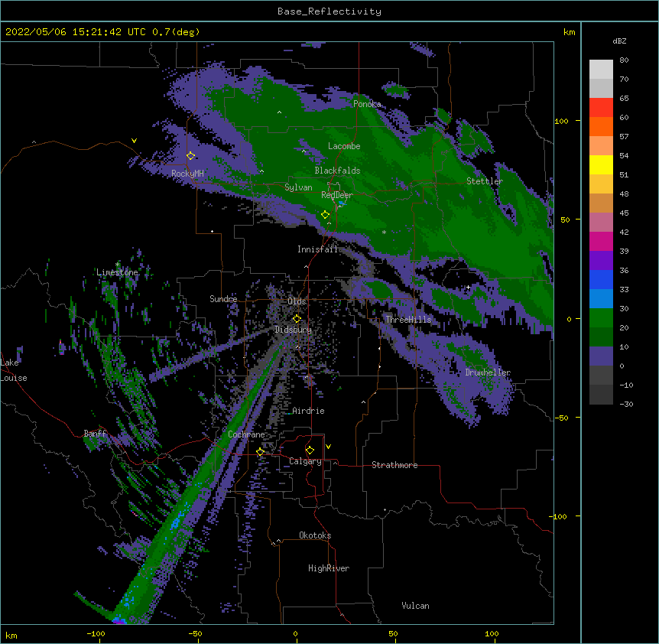Click the legend value label -30
Screen dimensions: 659x644
(626, 404)
